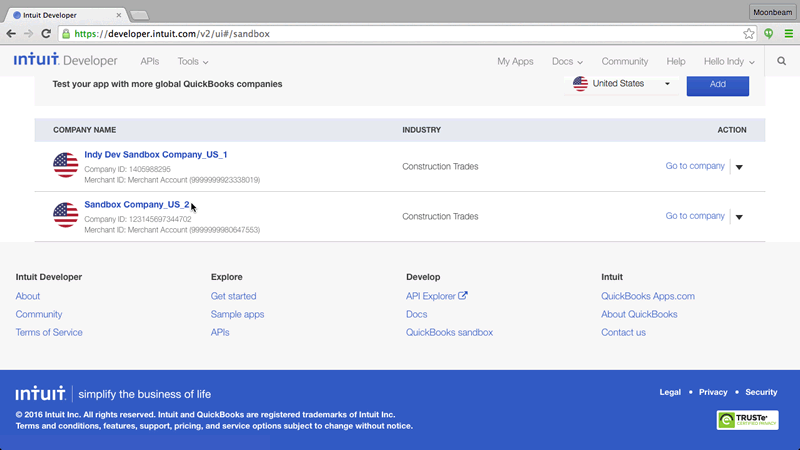
Task: Open My Aps page
Action: [x=515, y=61]
